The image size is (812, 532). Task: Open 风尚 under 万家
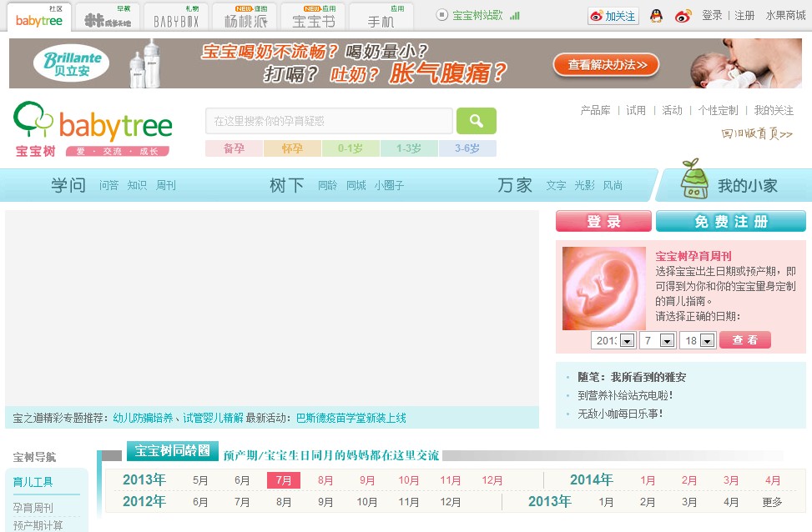click(x=613, y=185)
